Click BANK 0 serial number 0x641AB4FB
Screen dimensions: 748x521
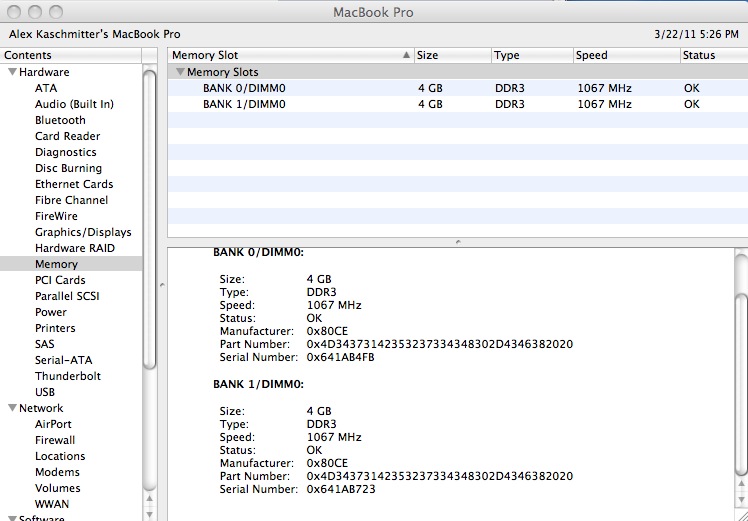tap(341, 357)
